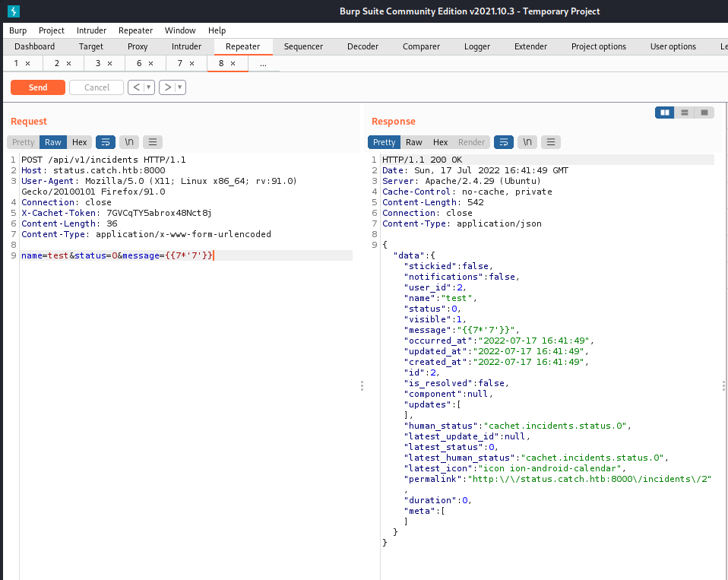The height and width of the screenshot is (580, 728).
Task: Click the Send button
Action: coord(37,87)
